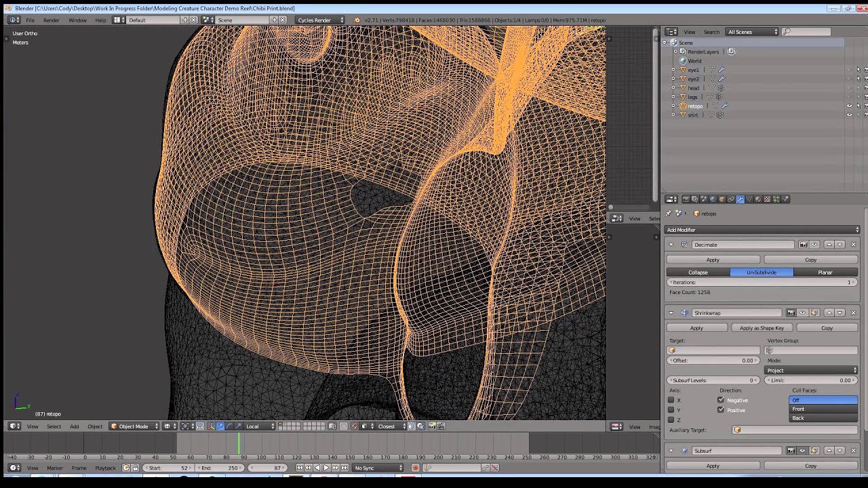Toggle shirt visibility eye in outliner
The height and width of the screenshot is (488, 868).
849,115
